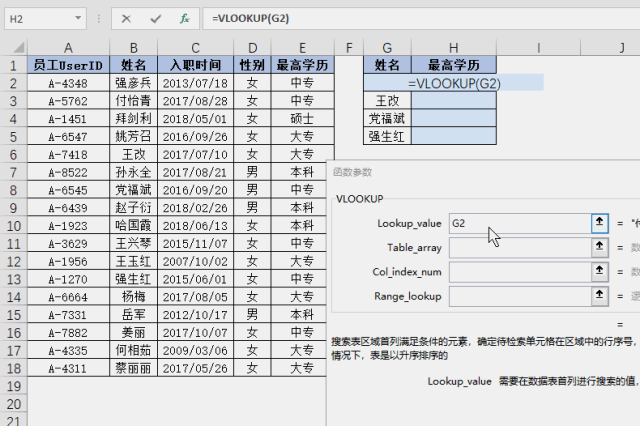Image resolution: width=640 pixels, height=426 pixels.
Task: Click cell A-7882
Action: tap(68, 333)
